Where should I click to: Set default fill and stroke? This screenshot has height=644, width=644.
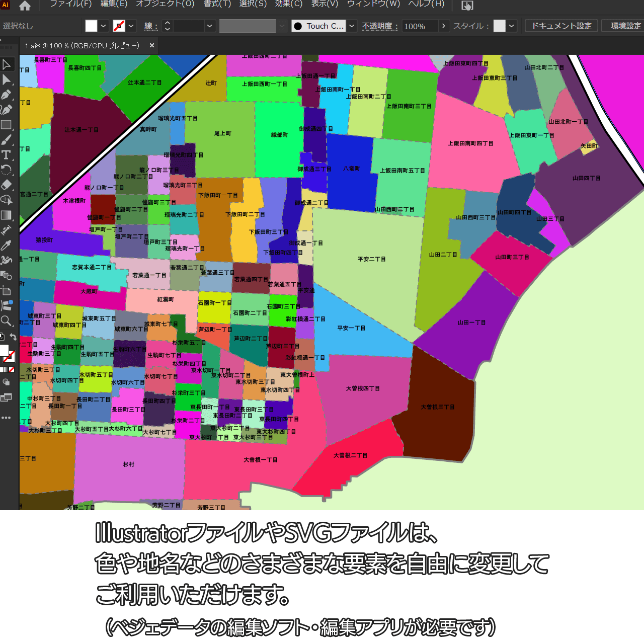pos(2,337)
